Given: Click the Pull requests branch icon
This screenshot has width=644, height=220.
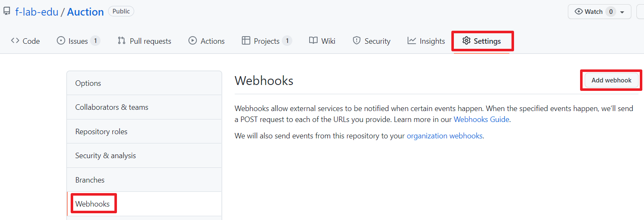Looking at the screenshot, I should [122, 41].
